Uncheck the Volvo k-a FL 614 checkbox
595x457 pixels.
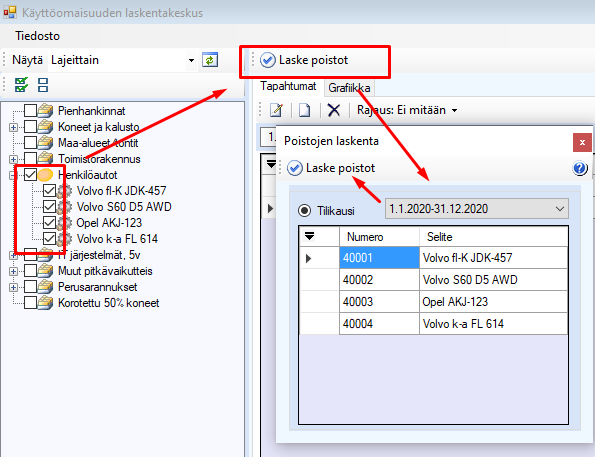(x=49, y=238)
